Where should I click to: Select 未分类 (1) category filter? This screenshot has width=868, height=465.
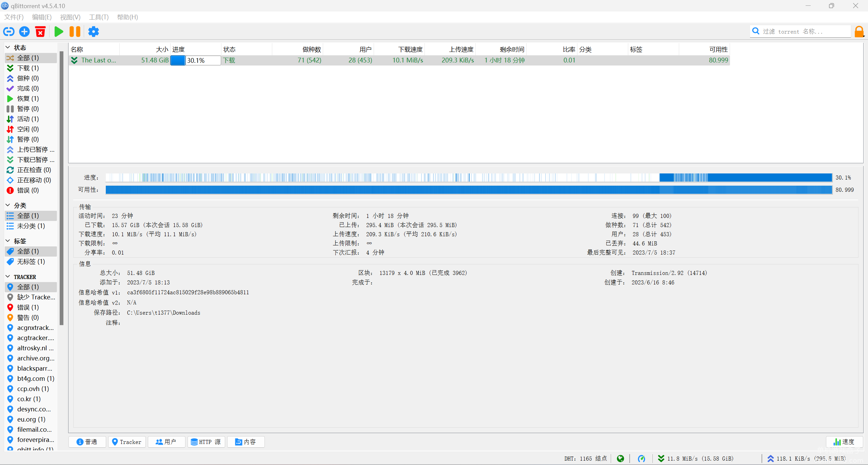[x=31, y=226]
